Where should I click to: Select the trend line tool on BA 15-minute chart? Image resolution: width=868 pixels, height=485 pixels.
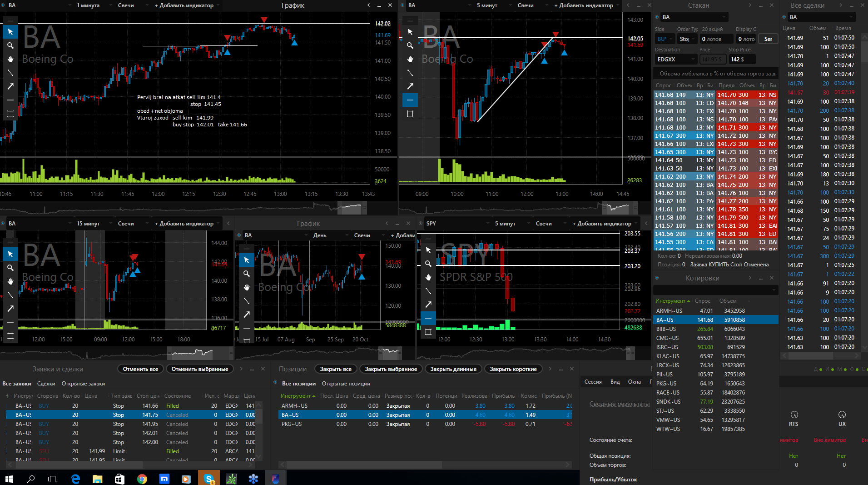coord(10,295)
